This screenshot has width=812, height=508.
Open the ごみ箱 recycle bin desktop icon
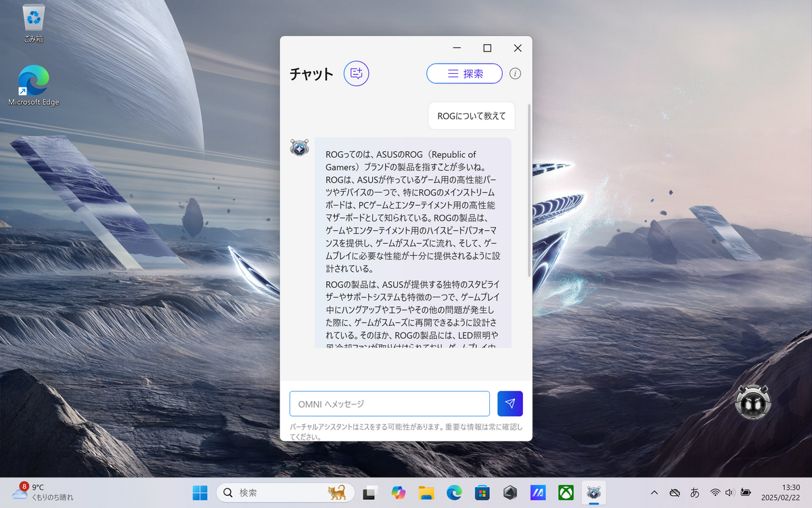tap(33, 24)
